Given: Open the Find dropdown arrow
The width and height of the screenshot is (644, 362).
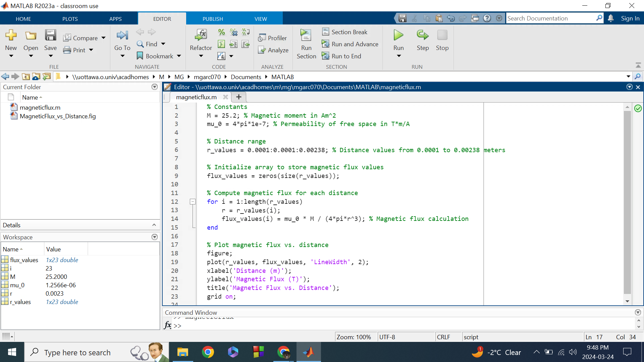Looking at the screenshot, I should coord(163,44).
